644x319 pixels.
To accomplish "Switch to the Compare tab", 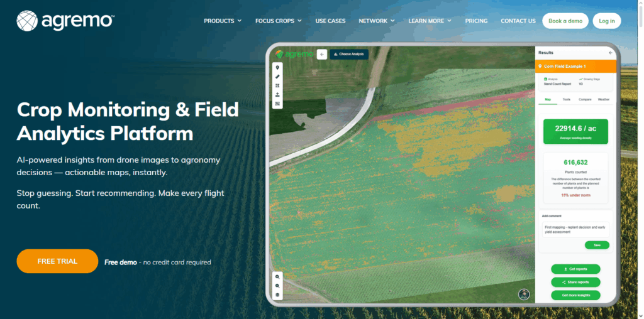I will click(585, 99).
